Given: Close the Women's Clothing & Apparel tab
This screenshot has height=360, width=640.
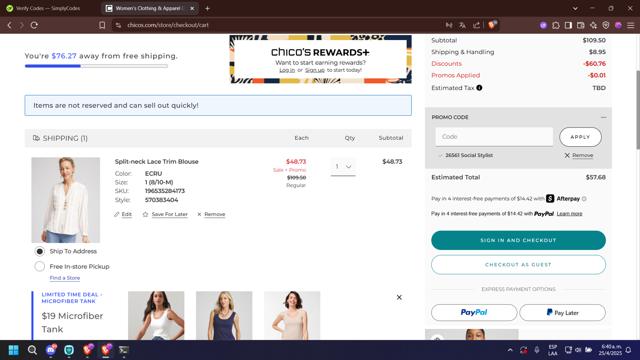Looking at the screenshot, I should (192, 8).
